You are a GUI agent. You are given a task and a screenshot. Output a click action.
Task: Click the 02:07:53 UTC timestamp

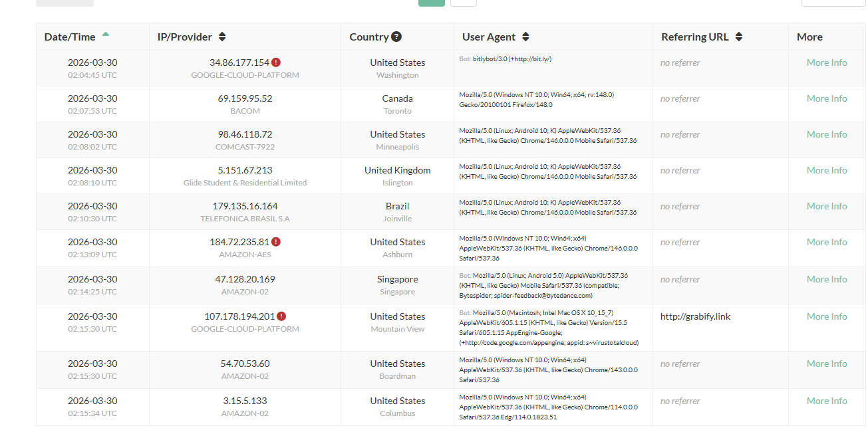(x=92, y=111)
